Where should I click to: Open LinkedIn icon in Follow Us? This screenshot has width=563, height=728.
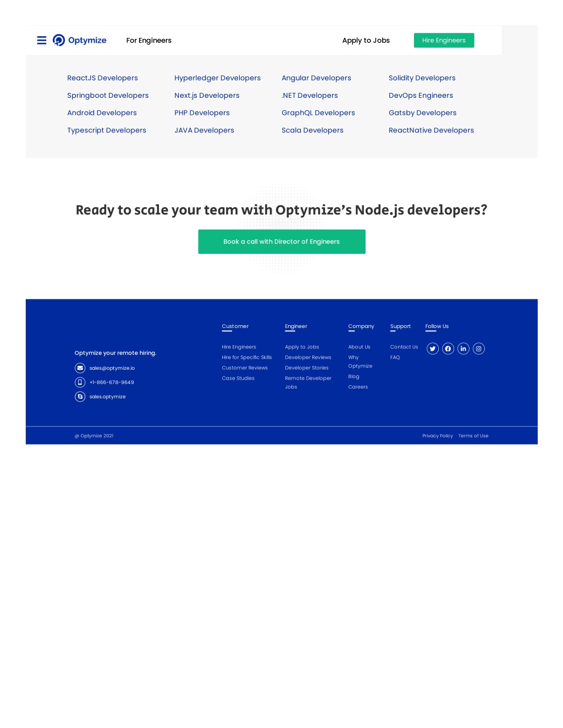(x=463, y=349)
